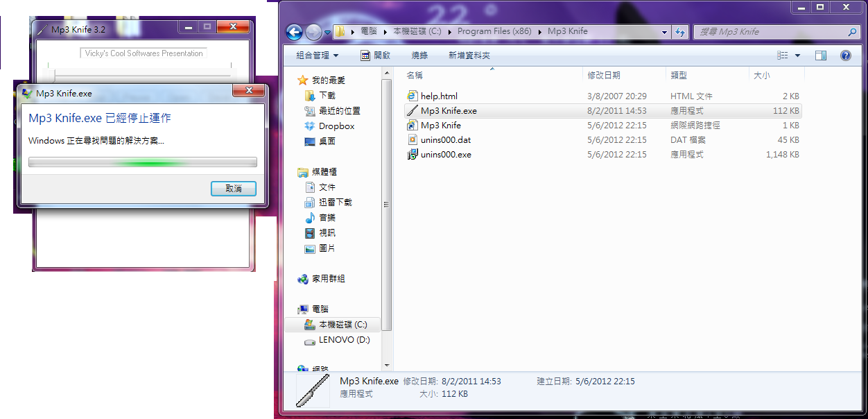Open 文件 library
This screenshot has width=868, height=419.
click(x=327, y=187)
